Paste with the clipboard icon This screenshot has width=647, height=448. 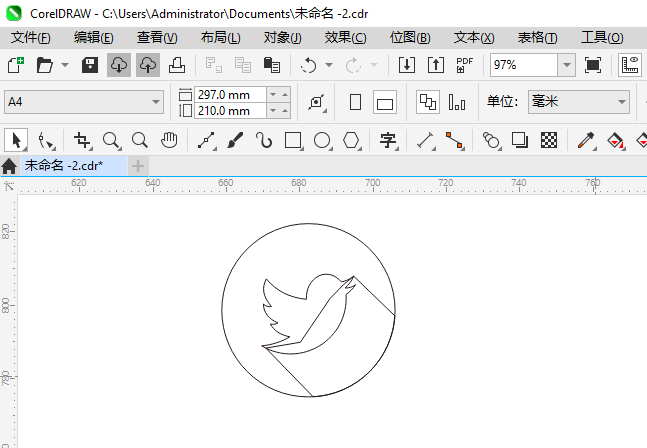pyautogui.click(x=272, y=65)
